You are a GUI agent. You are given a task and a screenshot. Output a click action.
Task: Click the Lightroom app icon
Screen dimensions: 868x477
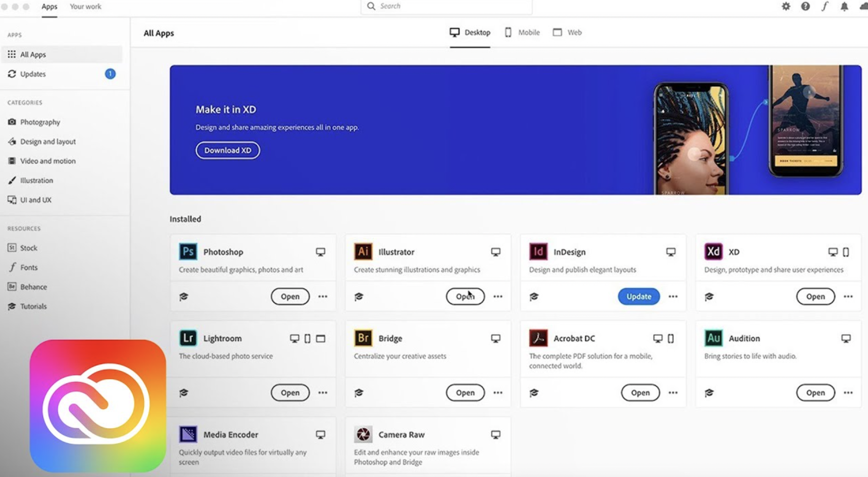click(x=188, y=338)
